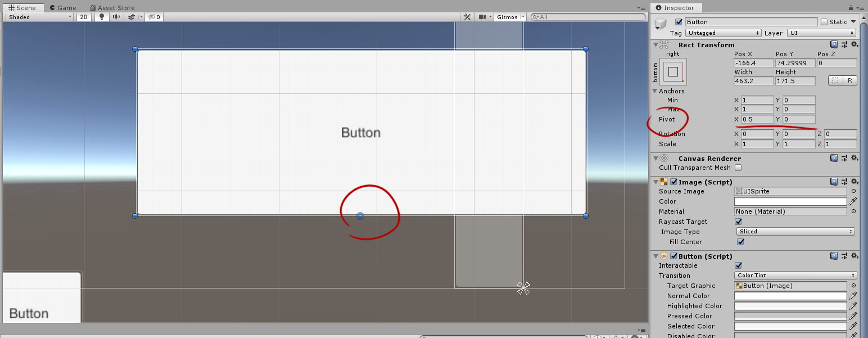Open Source Image object picker circle
The width and height of the screenshot is (868, 338).
(x=853, y=191)
